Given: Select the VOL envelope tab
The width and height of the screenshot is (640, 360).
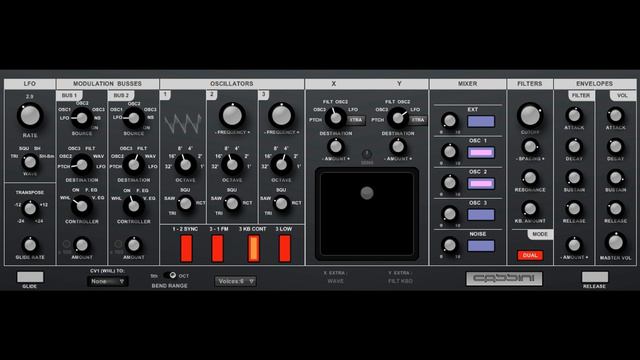Looking at the screenshot, I should coord(622,96).
